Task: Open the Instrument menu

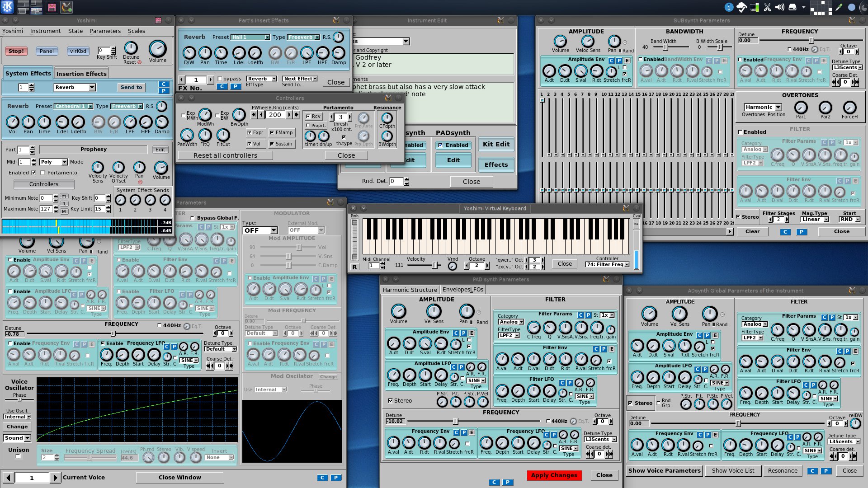Action: [45, 31]
